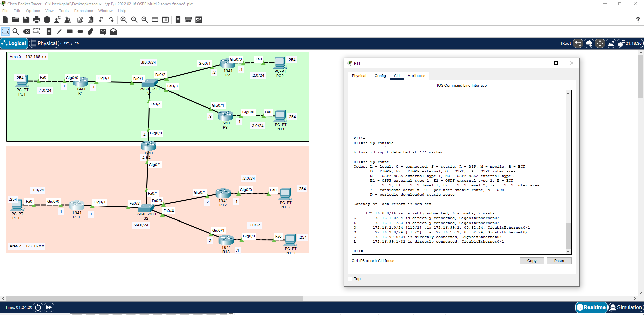Open the Edit menu

coord(17,11)
